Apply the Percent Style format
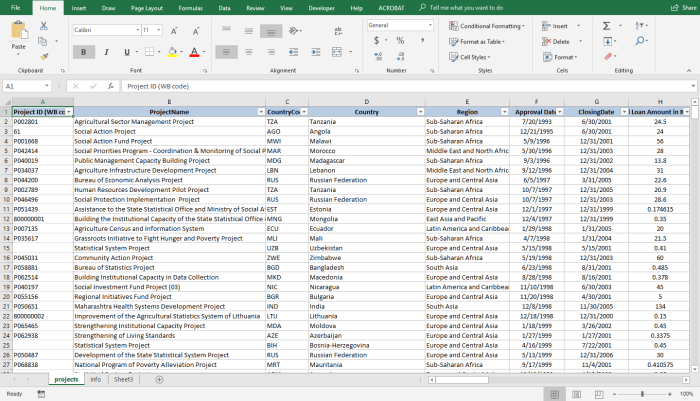The width and height of the screenshot is (700, 401). pyautogui.click(x=400, y=41)
